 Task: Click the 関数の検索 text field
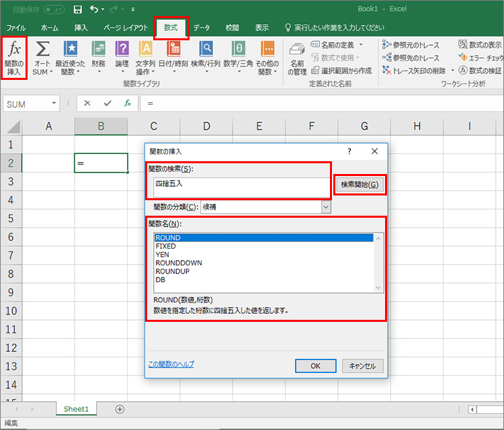pyautogui.click(x=239, y=183)
